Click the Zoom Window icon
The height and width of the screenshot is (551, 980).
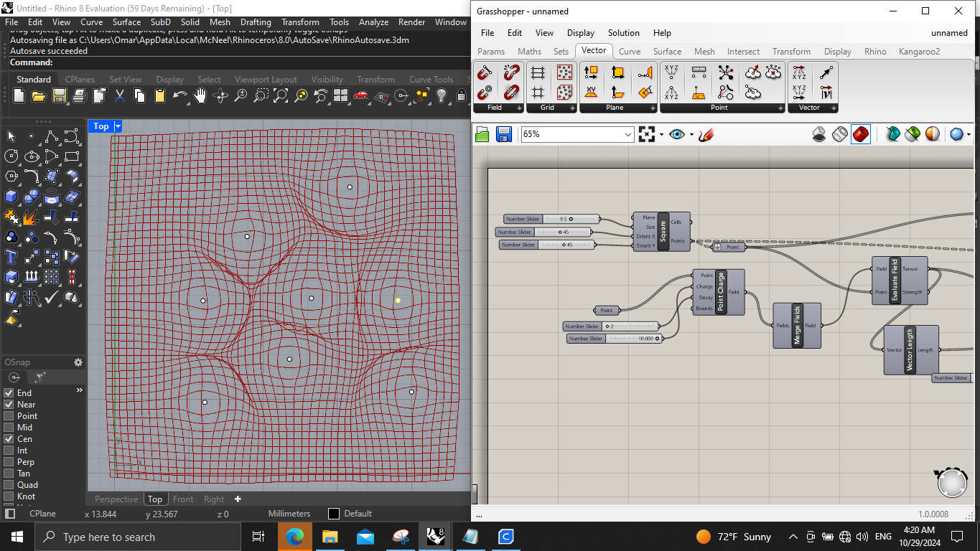[261, 95]
